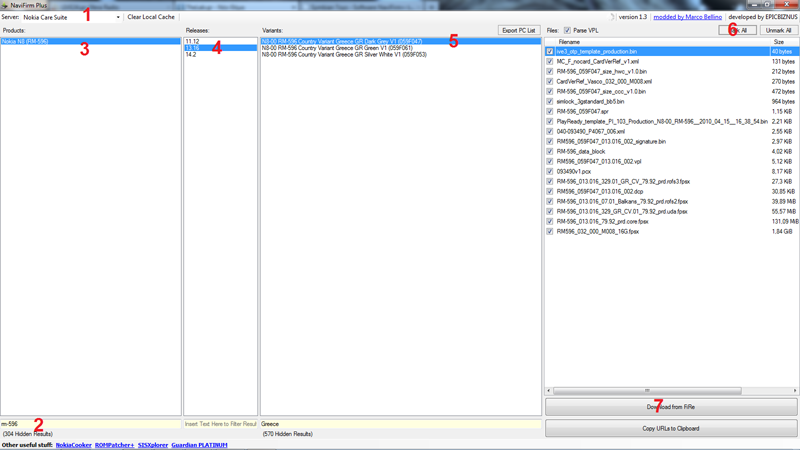Select the Balkans_79.92_prd.rofs2.fpsx file
The image size is (800, 450).
coord(622,202)
